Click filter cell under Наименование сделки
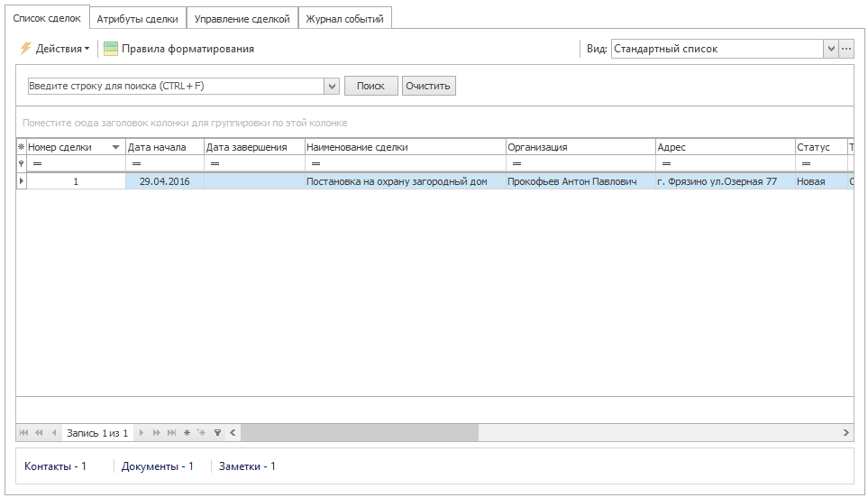This screenshot has width=868, height=498. pos(406,163)
